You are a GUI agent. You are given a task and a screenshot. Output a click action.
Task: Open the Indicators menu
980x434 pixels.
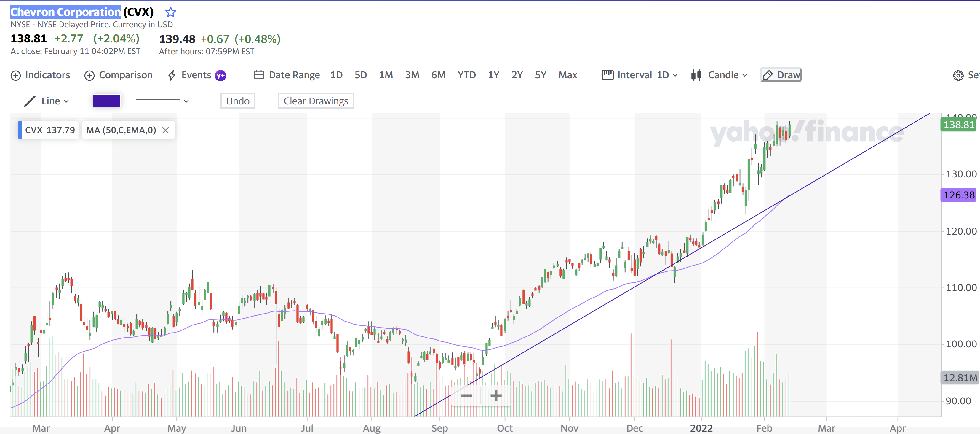click(x=40, y=75)
